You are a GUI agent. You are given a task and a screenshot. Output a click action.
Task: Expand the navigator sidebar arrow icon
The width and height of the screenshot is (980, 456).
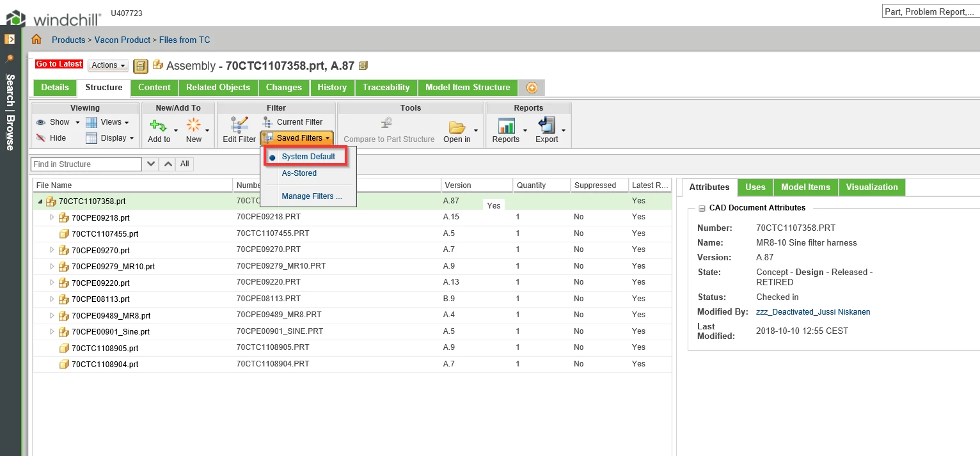coord(10,39)
